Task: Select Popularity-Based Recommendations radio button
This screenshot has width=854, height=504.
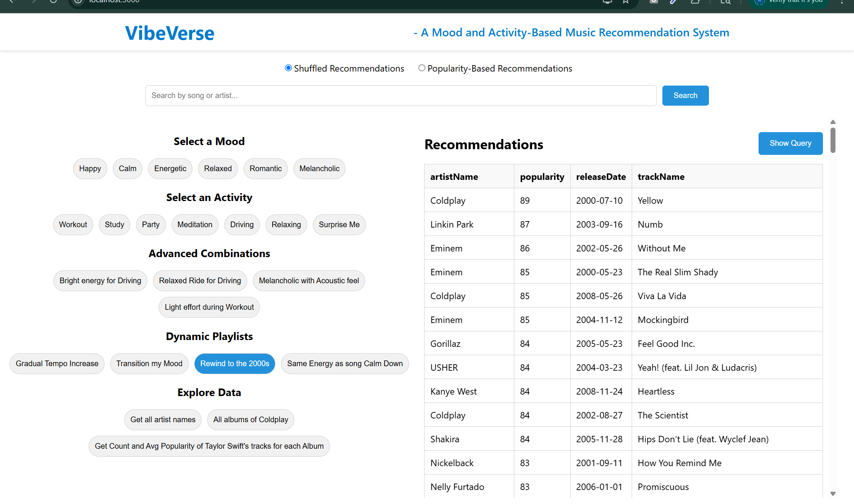Action: pos(422,68)
